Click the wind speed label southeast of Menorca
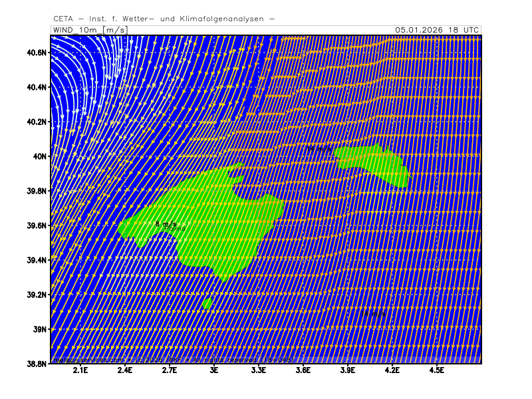Image resolution: width=532 pixels, height=399 pixels. click(374, 313)
